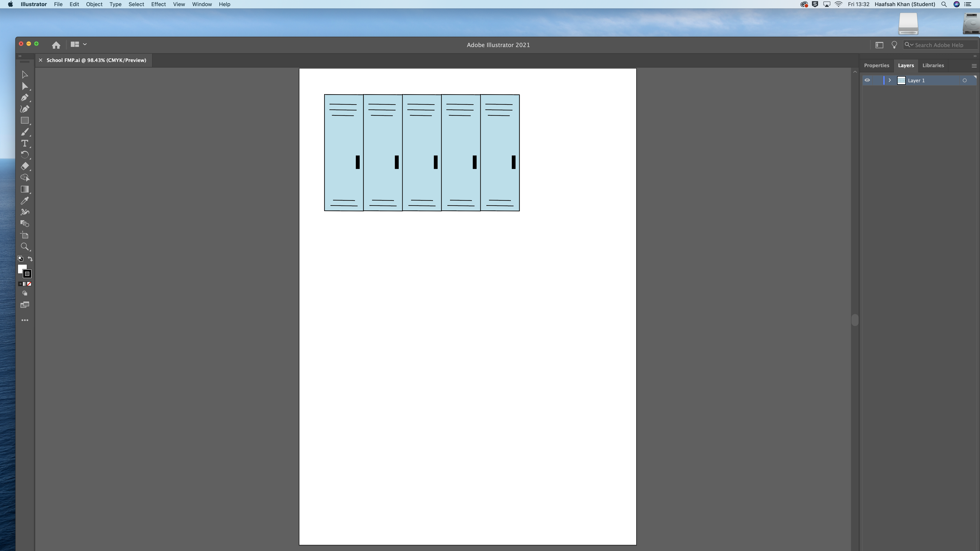The height and width of the screenshot is (551, 980).
Task: Open the workspace switcher icon
Action: [x=879, y=45]
